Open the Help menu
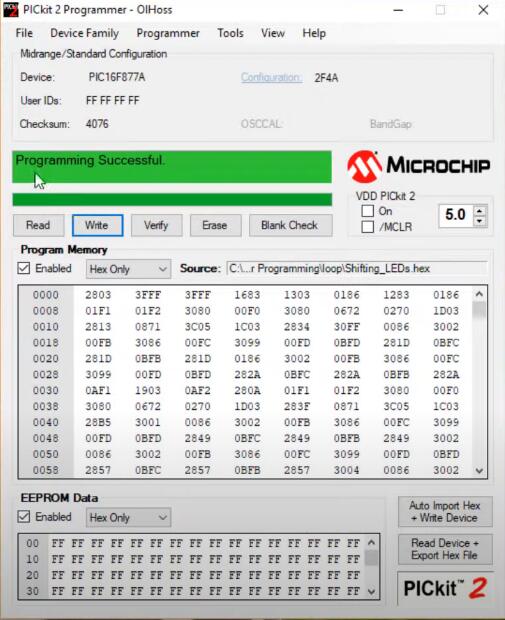 click(314, 33)
